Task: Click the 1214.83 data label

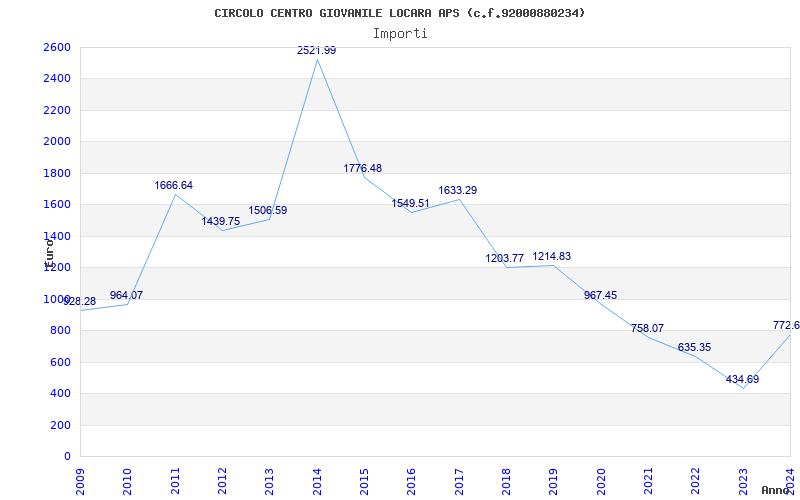Action: pos(552,257)
